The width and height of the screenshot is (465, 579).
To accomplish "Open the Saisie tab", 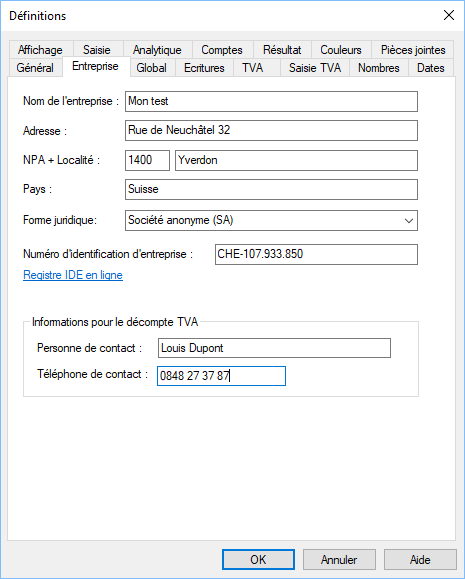I will pos(96,49).
